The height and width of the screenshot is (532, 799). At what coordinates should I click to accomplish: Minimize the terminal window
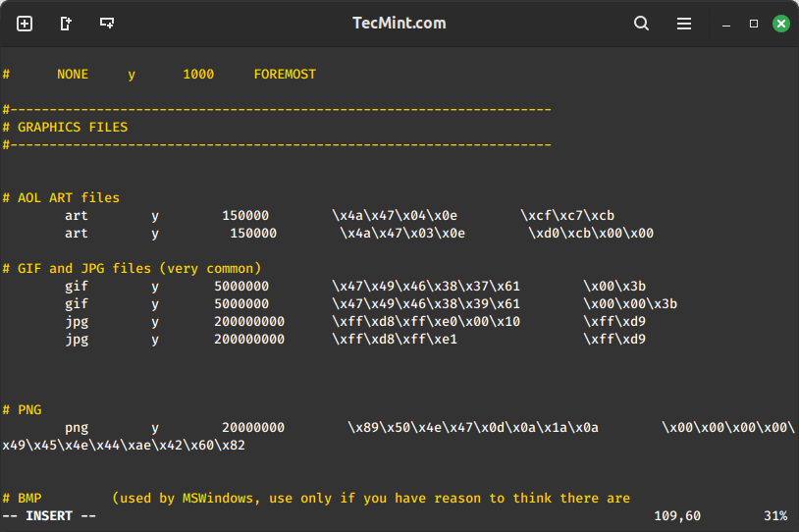click(726, 24)
